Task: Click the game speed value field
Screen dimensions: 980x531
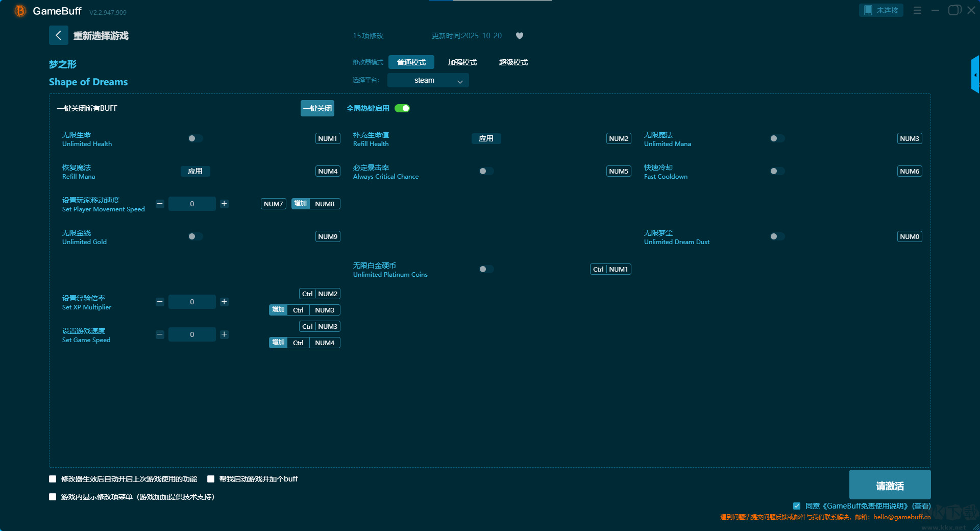Action: pos(192,334)
